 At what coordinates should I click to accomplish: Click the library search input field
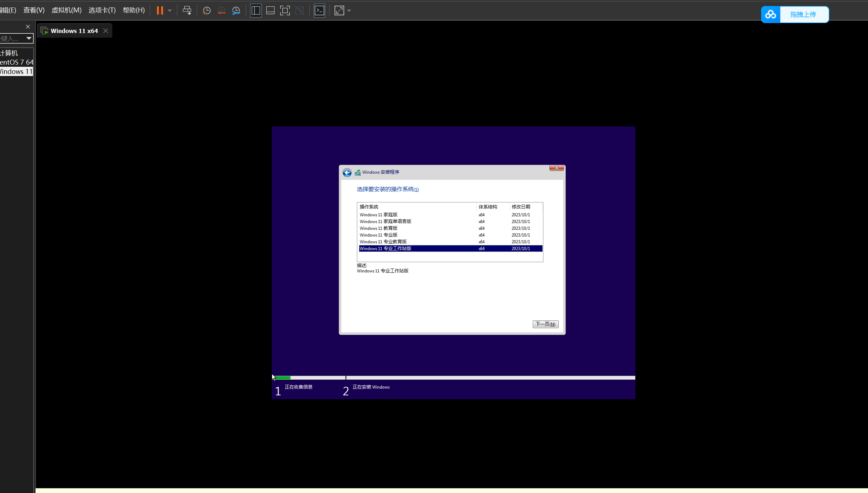click(12, 38)
